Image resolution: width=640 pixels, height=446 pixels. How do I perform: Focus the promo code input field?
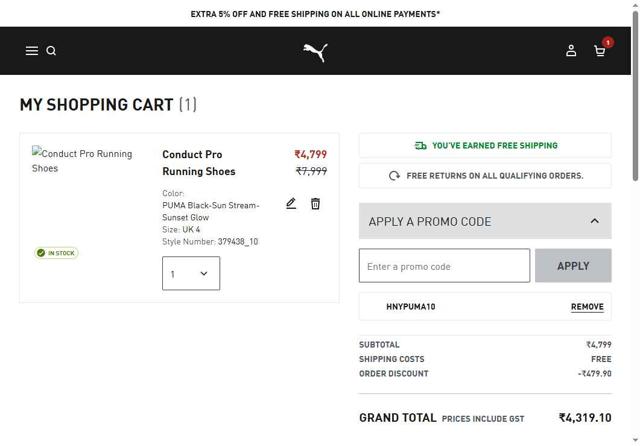(x=444, y=266)
